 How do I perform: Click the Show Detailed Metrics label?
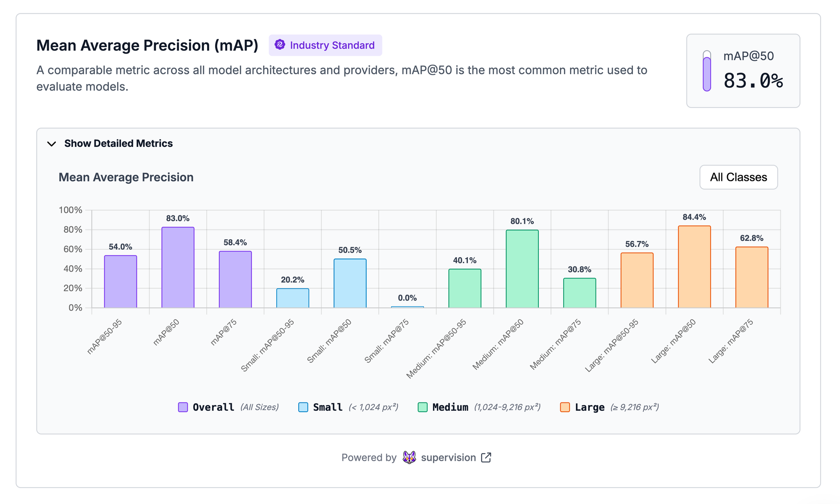point(118,144)
